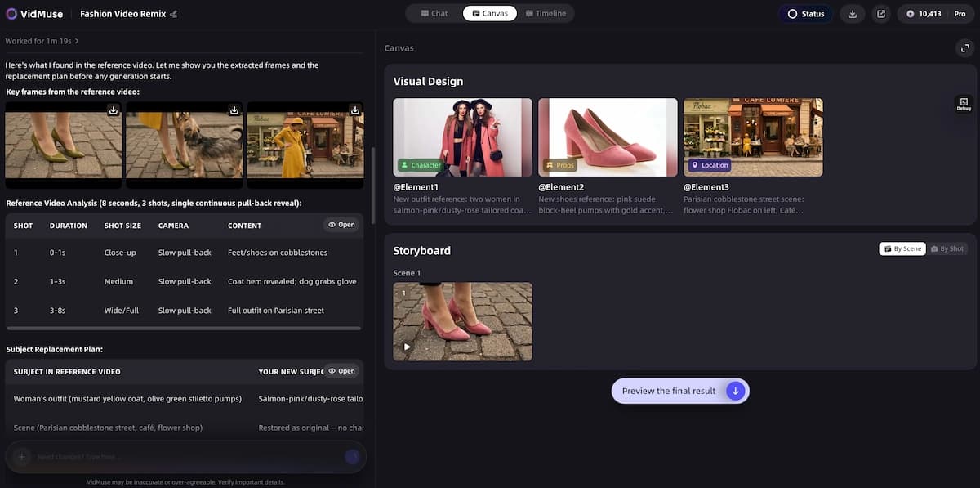The image size is (980, 488).
Task: Click the '1–3s' duration cell
Action: tap(59, 281)
